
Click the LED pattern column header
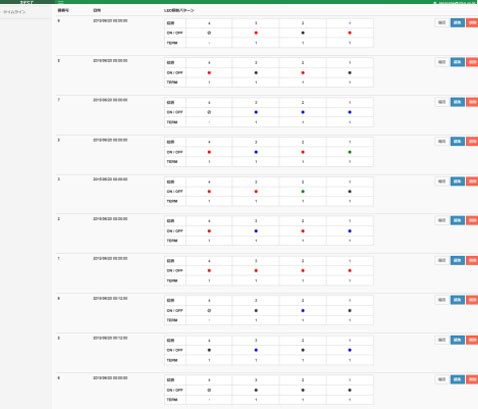[x=179, y=11]
